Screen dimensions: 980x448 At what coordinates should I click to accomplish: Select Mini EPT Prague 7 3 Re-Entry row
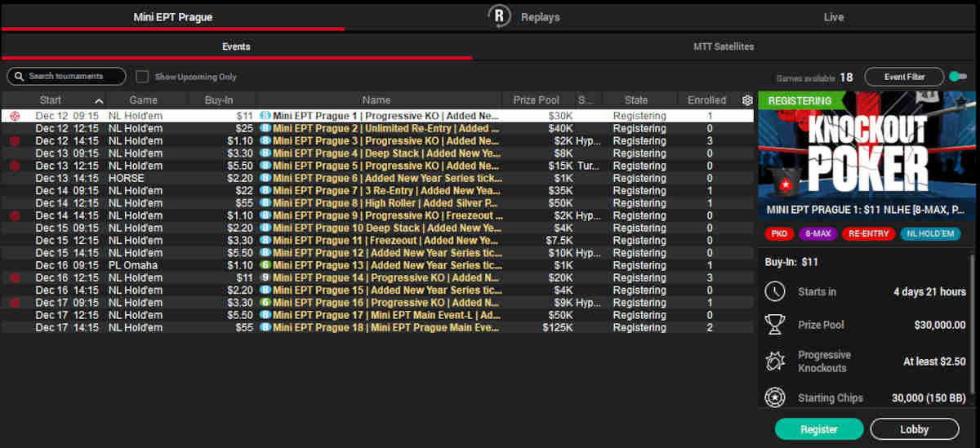tap(377, 191)
